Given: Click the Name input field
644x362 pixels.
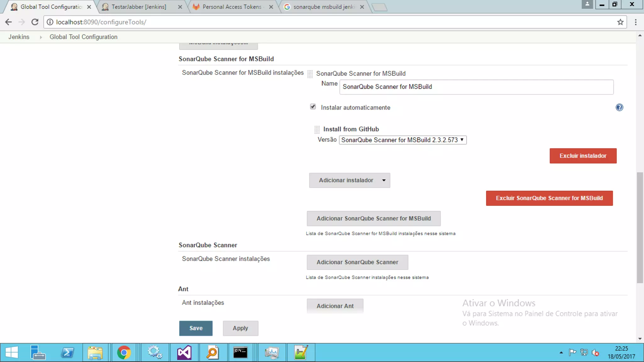Looking at the screenshot, I should (x=476, y=87).
